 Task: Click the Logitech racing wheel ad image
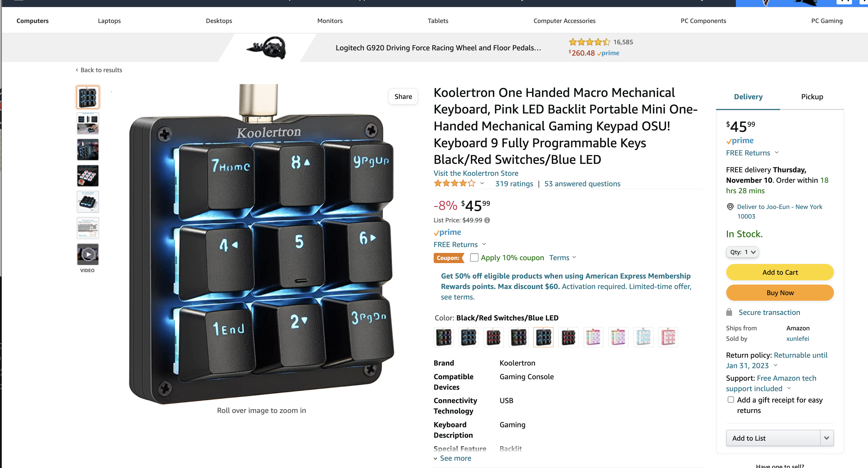tap(267, 47)
